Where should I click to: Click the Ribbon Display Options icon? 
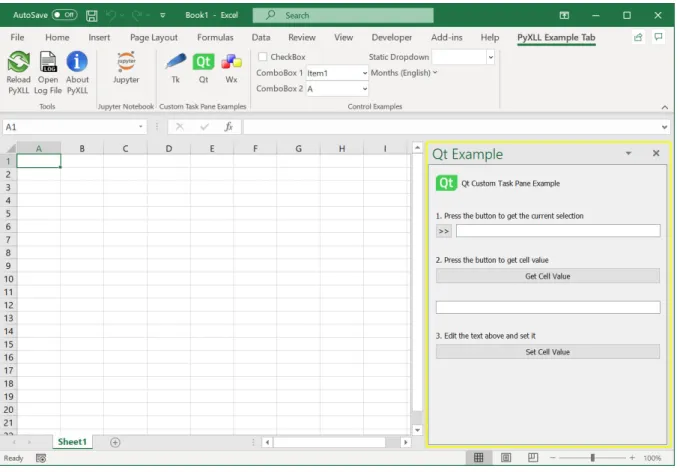point(564,16)
